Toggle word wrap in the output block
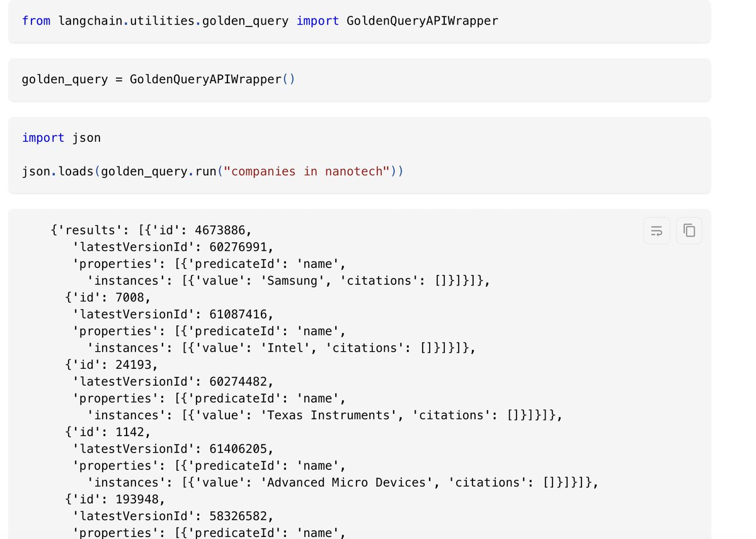 (656, 231)
